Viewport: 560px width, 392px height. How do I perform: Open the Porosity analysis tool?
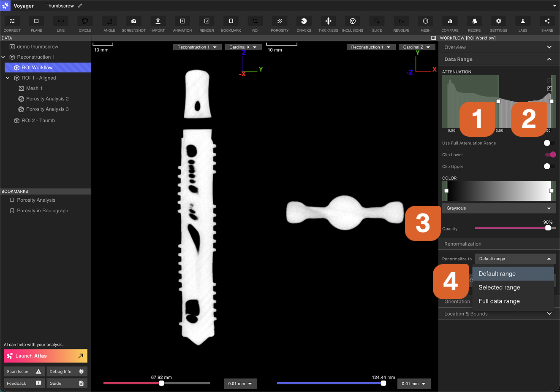pyautogui.click(x=280, y=24)
